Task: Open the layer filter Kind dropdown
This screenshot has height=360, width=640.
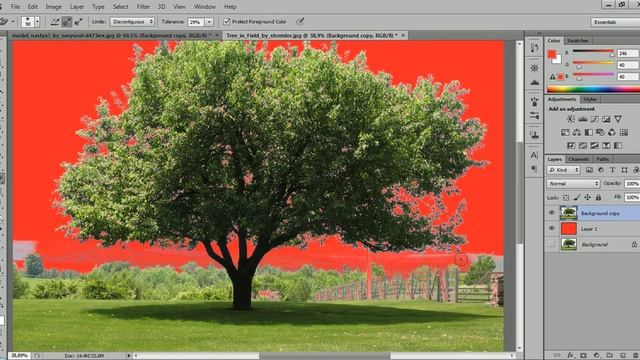Action: tap(564, 170)
